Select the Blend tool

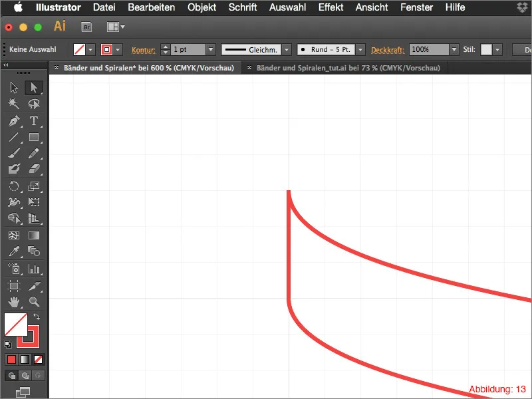(34, 251)
